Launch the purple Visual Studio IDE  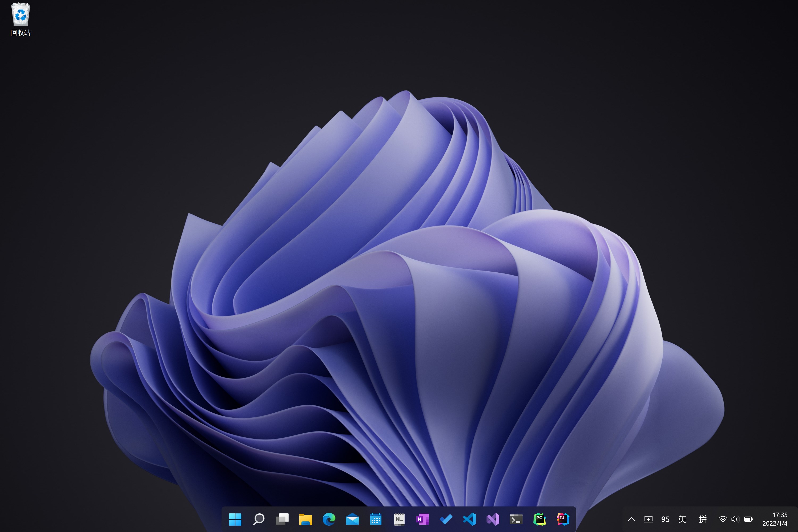point(493,519)
